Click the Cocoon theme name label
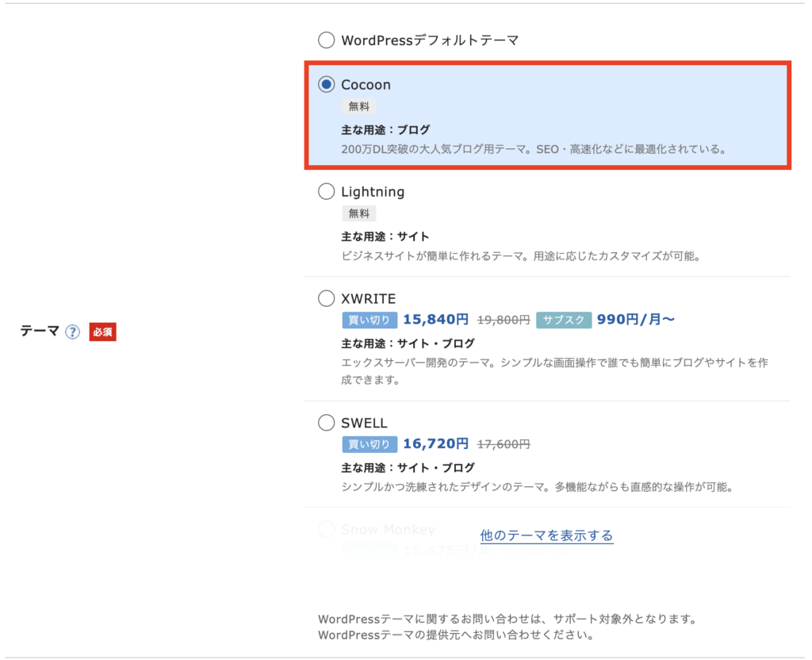The image size is (812, 660). [366, 84]
